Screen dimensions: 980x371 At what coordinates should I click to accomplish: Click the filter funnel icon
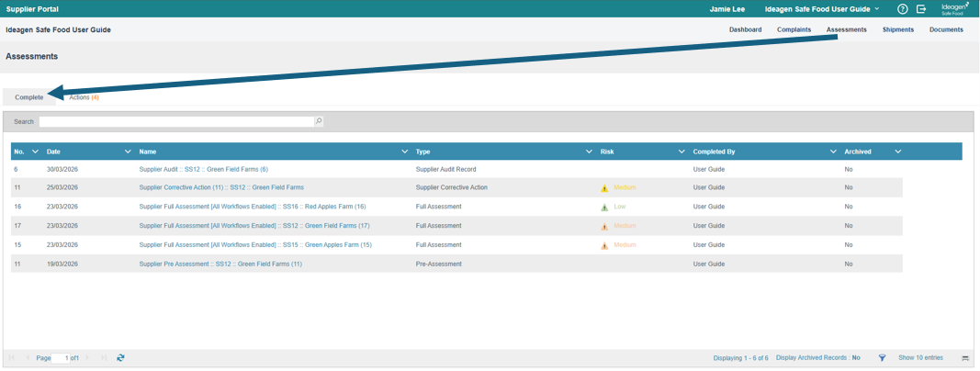883,358
